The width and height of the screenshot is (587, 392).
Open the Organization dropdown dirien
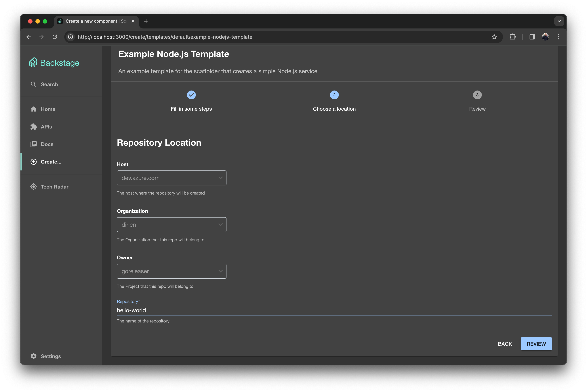click(171, 225)
